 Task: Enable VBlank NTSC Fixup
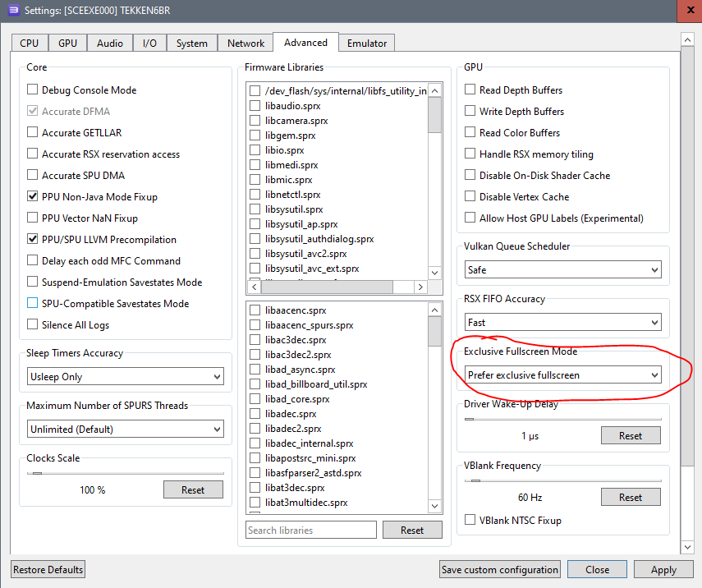pos(470,521)
